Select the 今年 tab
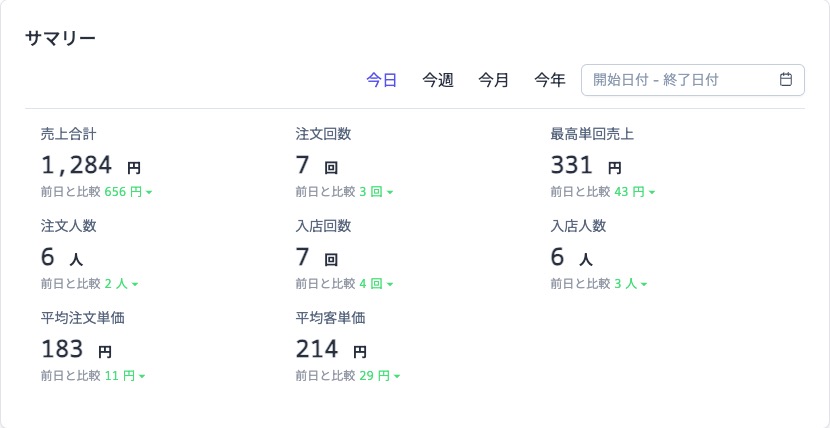The height and width of the screenshot is (428, 830). tap(549, 80)
